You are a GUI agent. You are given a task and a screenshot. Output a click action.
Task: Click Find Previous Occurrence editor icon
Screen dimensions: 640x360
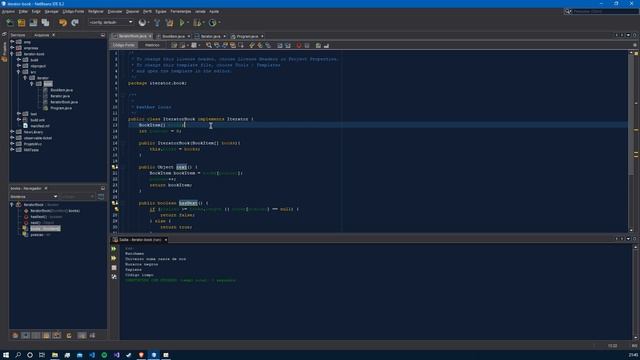[217, 45]
